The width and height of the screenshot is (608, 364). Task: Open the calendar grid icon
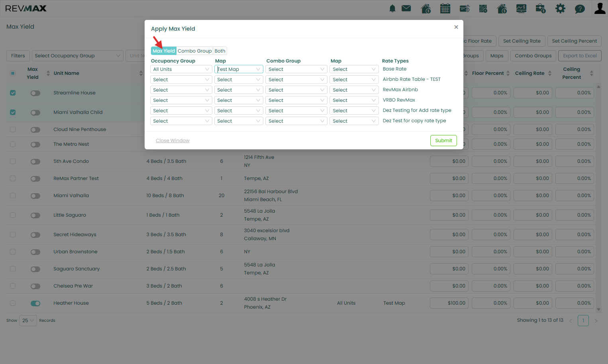pyautogui.click(x=445, y=8)
